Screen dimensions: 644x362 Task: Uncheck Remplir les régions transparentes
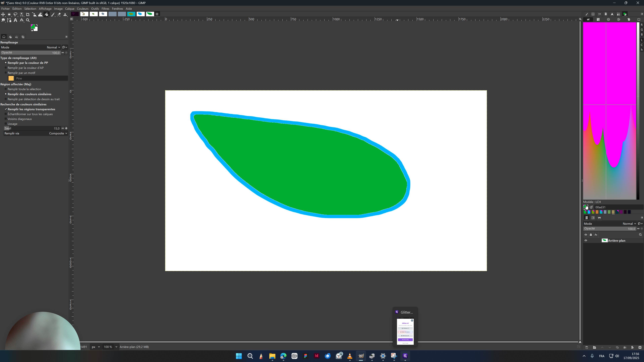(6, 109)
